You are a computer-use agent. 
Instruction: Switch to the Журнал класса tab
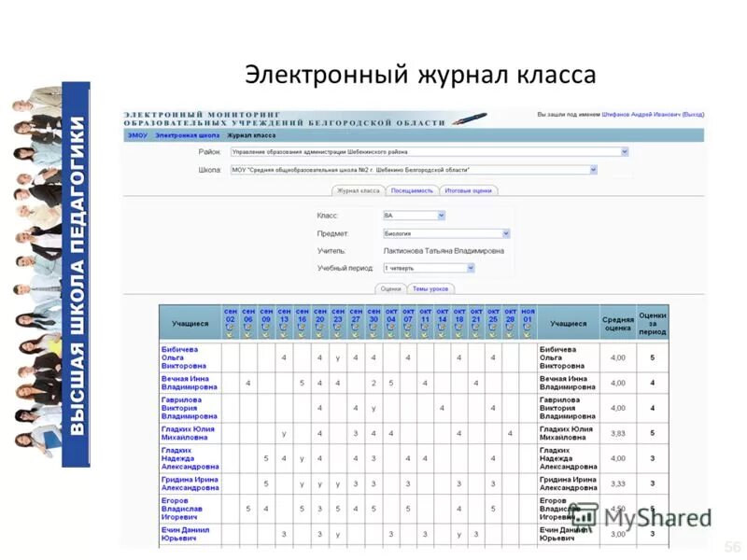click(359, 190)
